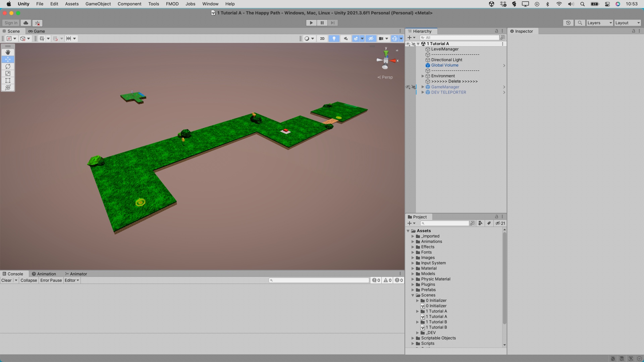
Task: Switch to the Animator tab
Action: (76, 274)
